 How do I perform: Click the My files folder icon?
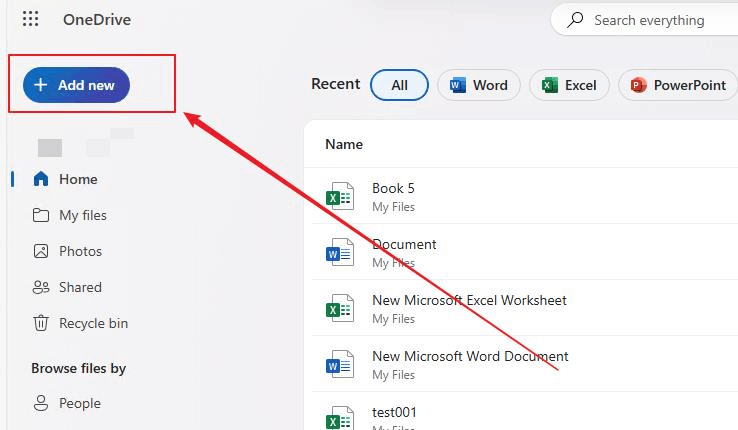click(41, 215)
